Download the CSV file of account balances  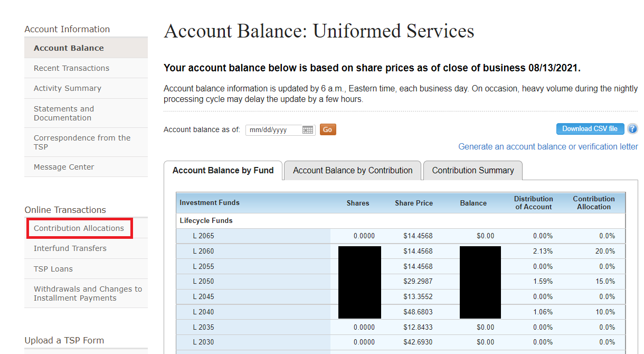(x=590, y=128)
